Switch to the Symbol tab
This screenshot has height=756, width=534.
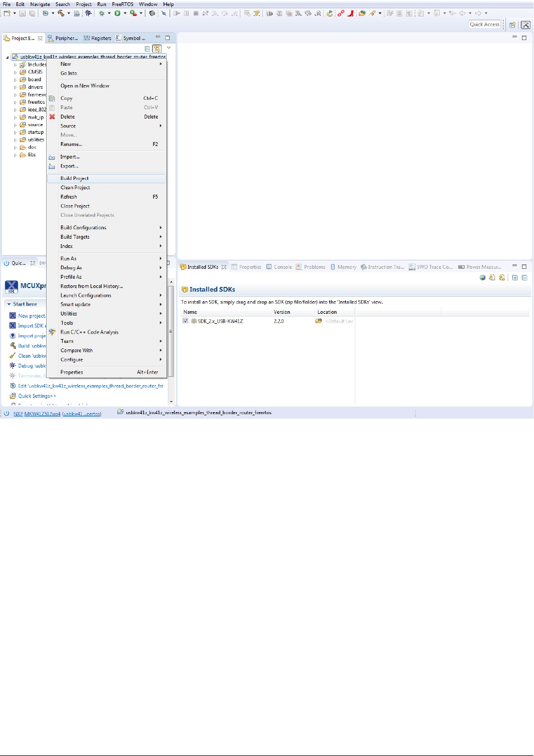tap(131, 38)
